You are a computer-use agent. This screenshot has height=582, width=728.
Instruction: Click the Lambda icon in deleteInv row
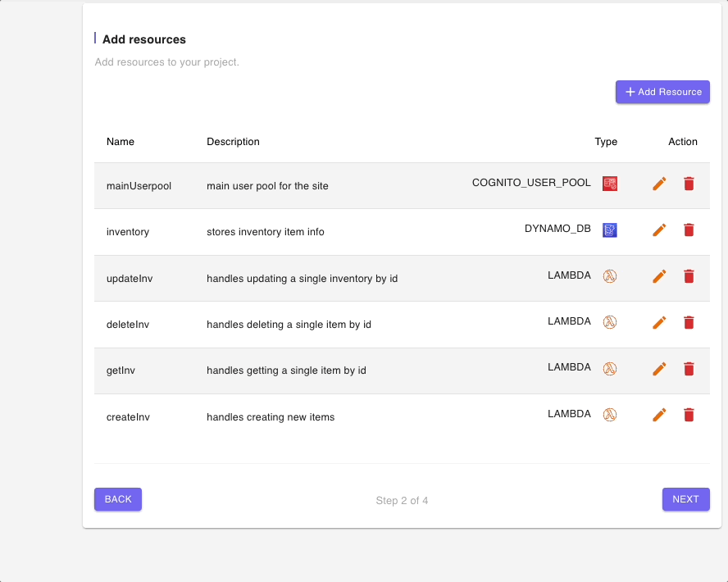click(610, 322)
